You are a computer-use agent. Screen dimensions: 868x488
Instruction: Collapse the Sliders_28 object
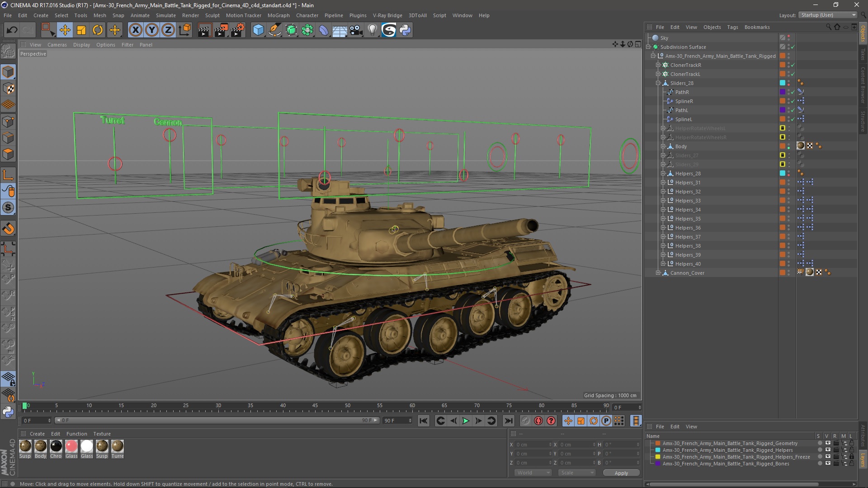[x=658, y=83]
